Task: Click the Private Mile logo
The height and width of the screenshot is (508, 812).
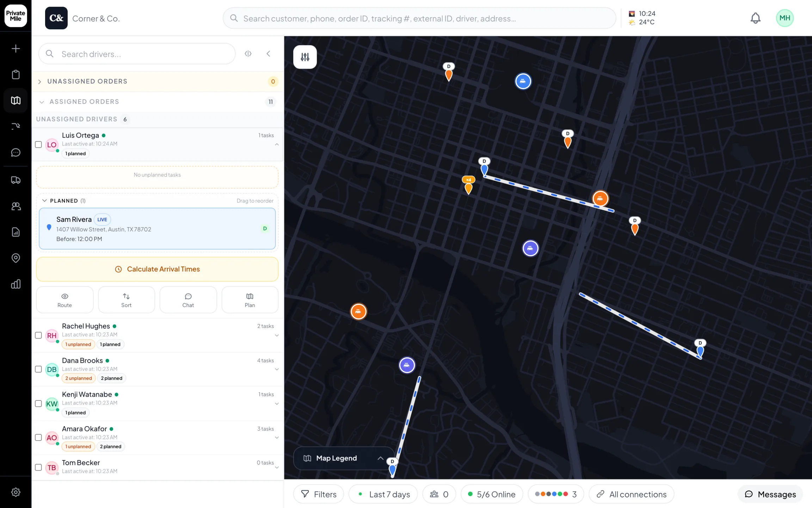Action: click(16, 16)
